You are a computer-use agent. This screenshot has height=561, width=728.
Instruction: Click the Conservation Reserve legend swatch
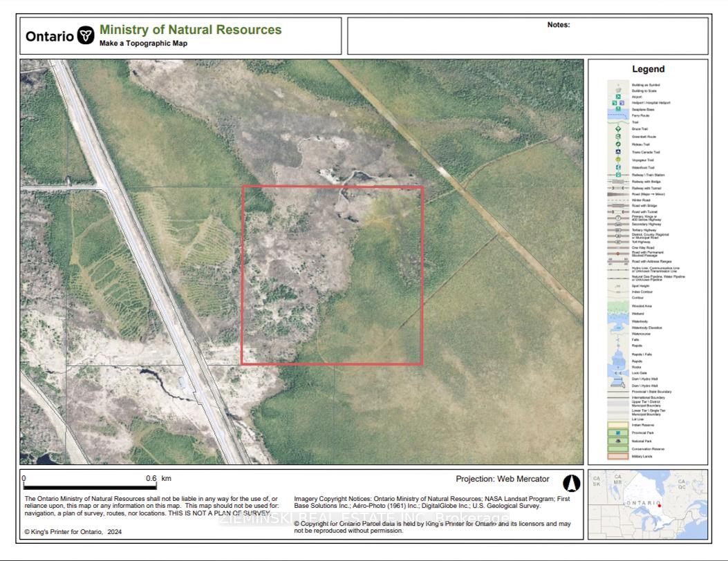[618, 448]
